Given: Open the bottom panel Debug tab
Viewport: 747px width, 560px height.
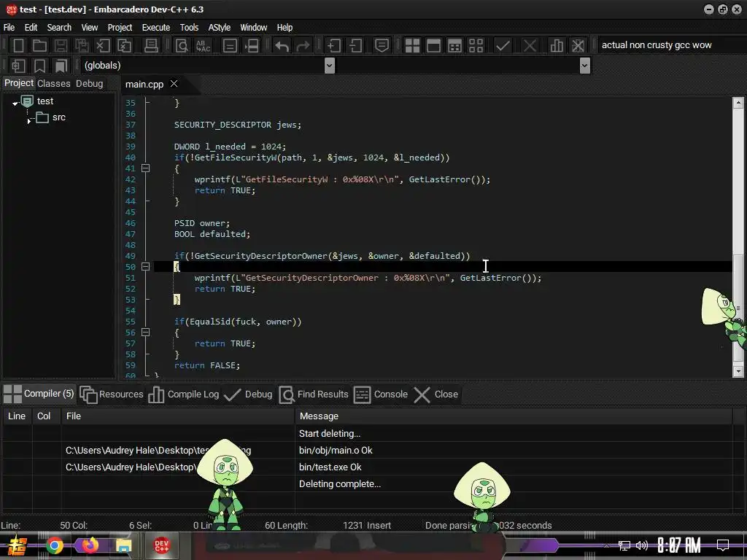Looking at the screenshot, I should pyautogui.click(x=248, y=394).
